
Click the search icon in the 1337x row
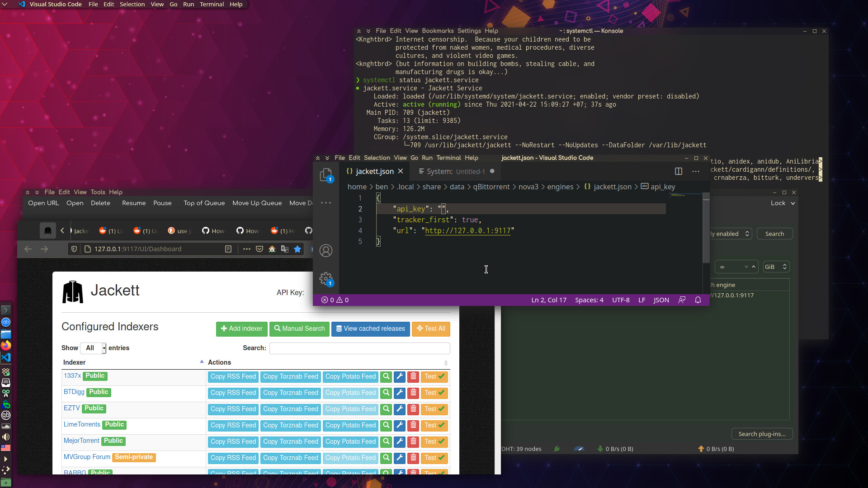point(386,376)
